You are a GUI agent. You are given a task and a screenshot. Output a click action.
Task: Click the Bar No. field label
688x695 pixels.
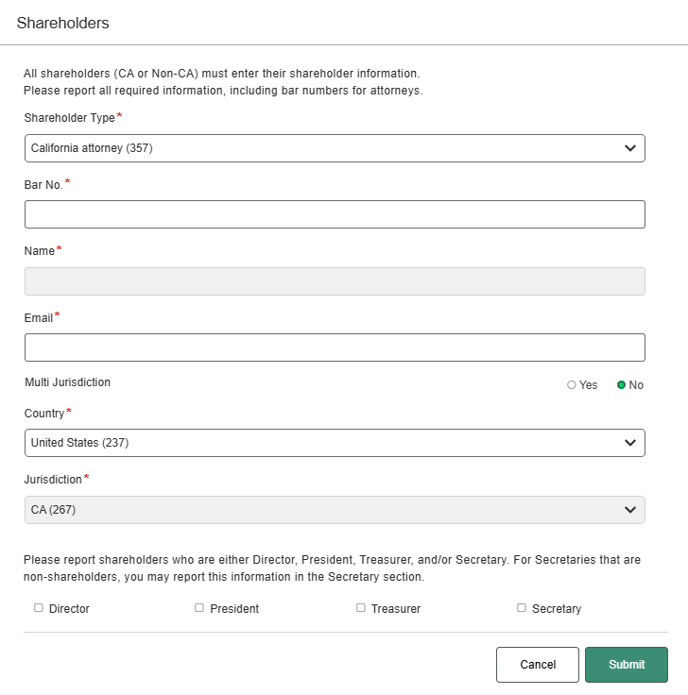point(43,185)
